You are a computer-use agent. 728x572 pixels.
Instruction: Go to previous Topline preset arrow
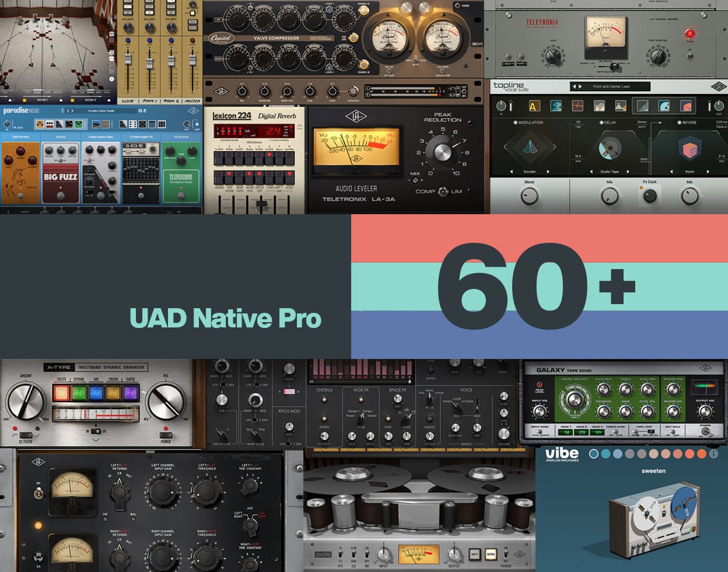(574, 86)
